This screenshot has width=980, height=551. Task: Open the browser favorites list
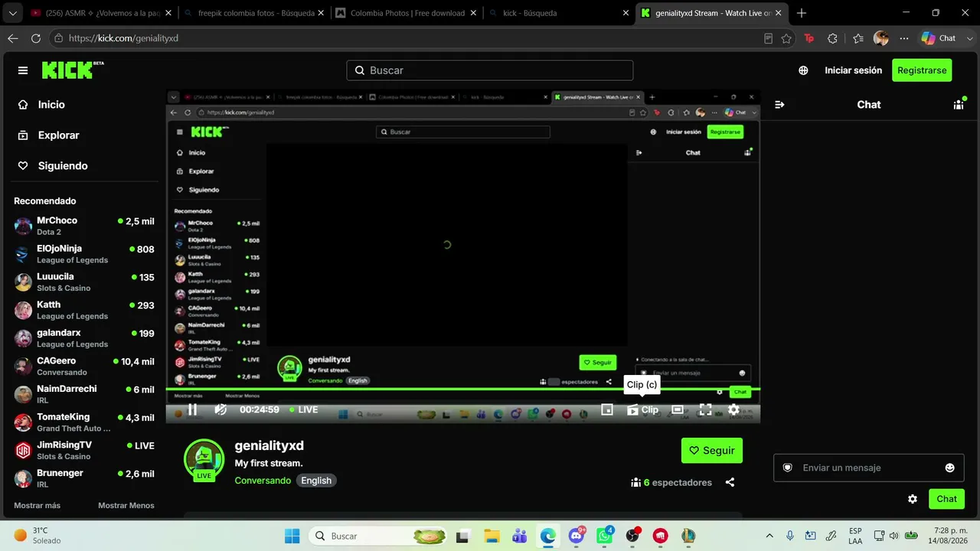coord(858,38)
